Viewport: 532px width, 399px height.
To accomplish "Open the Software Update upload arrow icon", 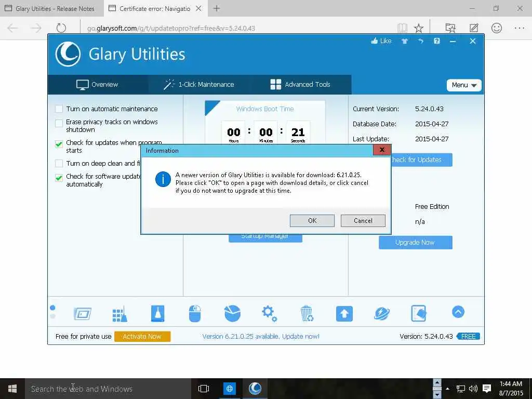I will (x=344, y=313).
